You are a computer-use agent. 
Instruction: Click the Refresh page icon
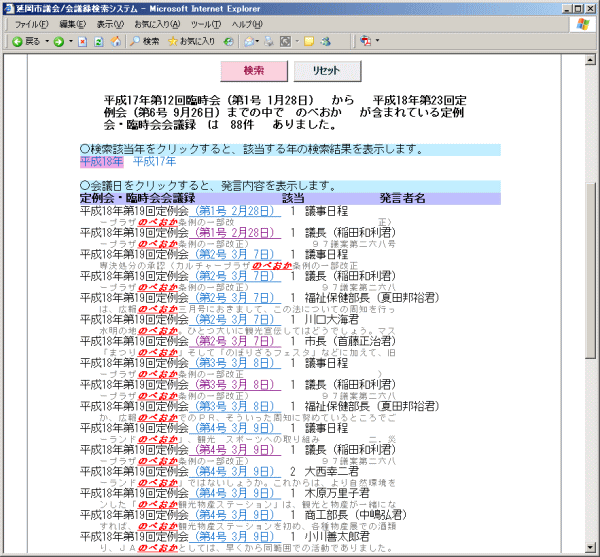click(x=99, y=41)
